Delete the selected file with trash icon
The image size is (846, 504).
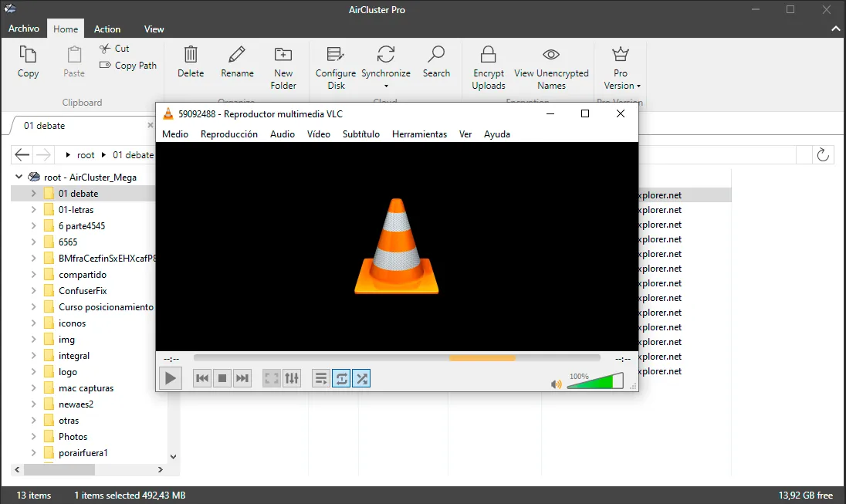191,55
